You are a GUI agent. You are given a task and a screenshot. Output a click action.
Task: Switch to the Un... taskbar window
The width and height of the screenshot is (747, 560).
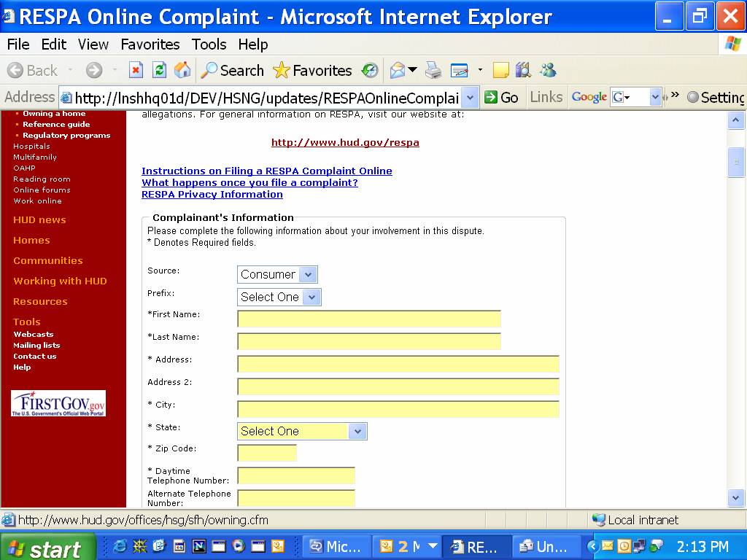click(547, 547)
